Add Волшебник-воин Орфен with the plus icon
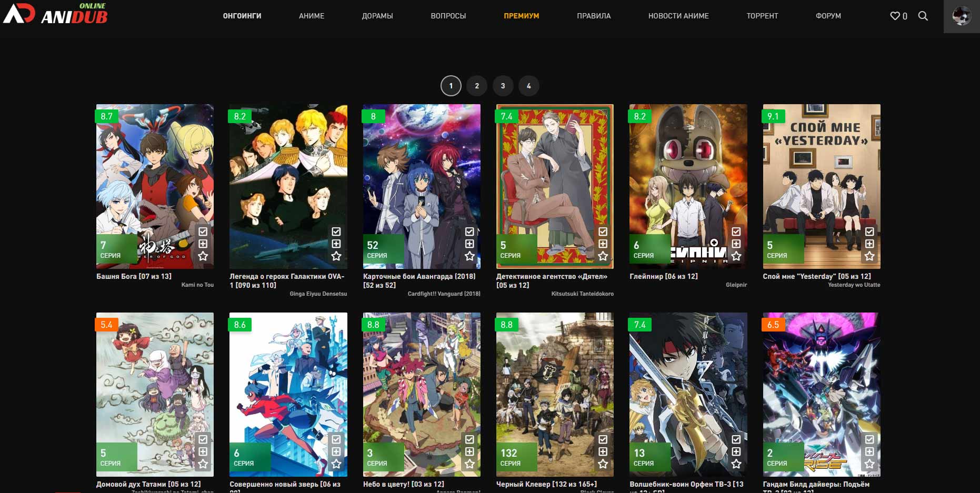The width and height of the screenshot is (980, 493). click(x=736, y=451)
